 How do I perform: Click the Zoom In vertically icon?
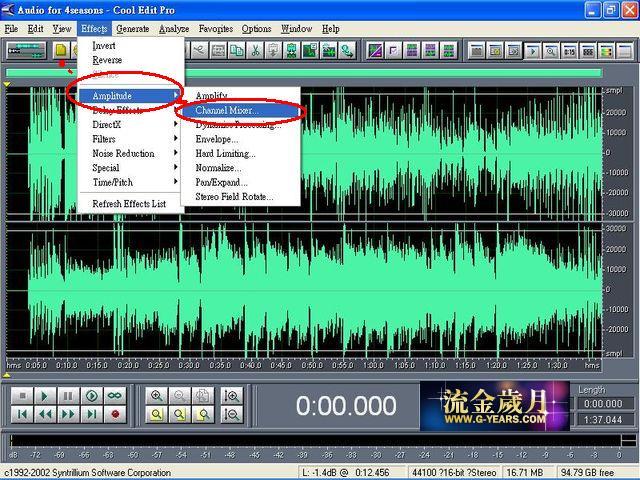(x=231, y=396)
